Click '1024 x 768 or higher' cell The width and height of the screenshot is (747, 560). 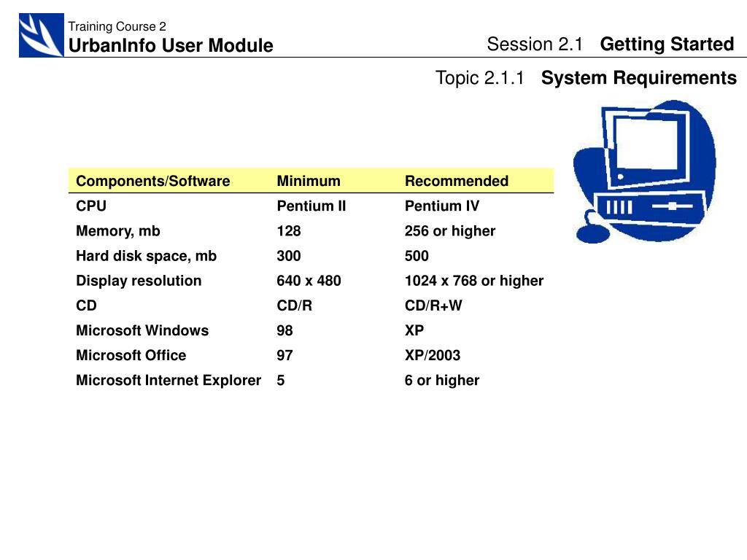coord(474,281)
